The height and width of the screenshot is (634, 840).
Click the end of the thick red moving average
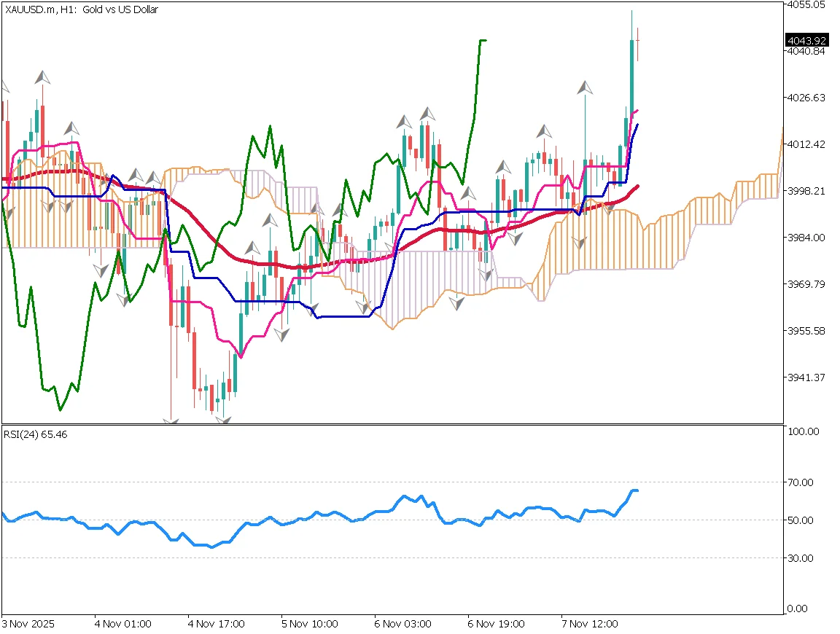tap(639, 186)
